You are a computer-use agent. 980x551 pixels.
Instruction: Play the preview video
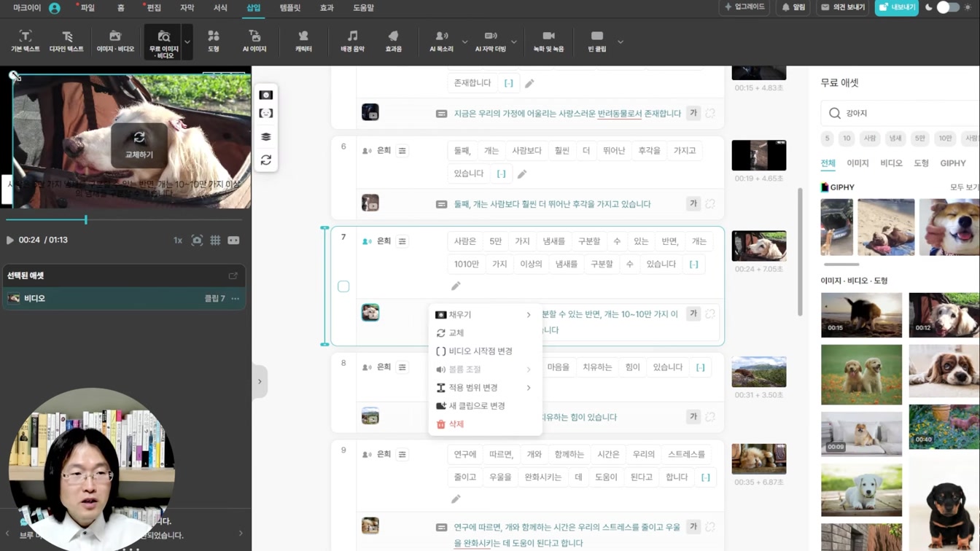pyautogui.click(x=10, y=240)
